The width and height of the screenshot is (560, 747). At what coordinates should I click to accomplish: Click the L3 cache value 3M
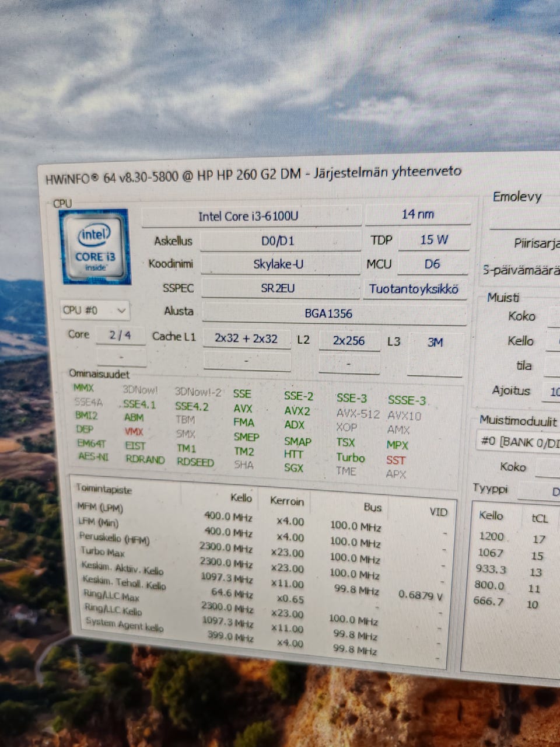435,342
